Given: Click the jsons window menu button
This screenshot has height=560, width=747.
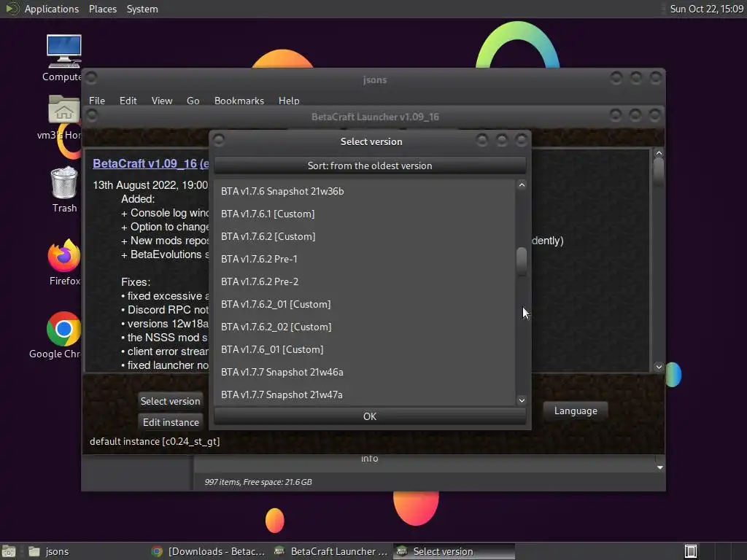Looking at the screenshot, I should [91, 77].
